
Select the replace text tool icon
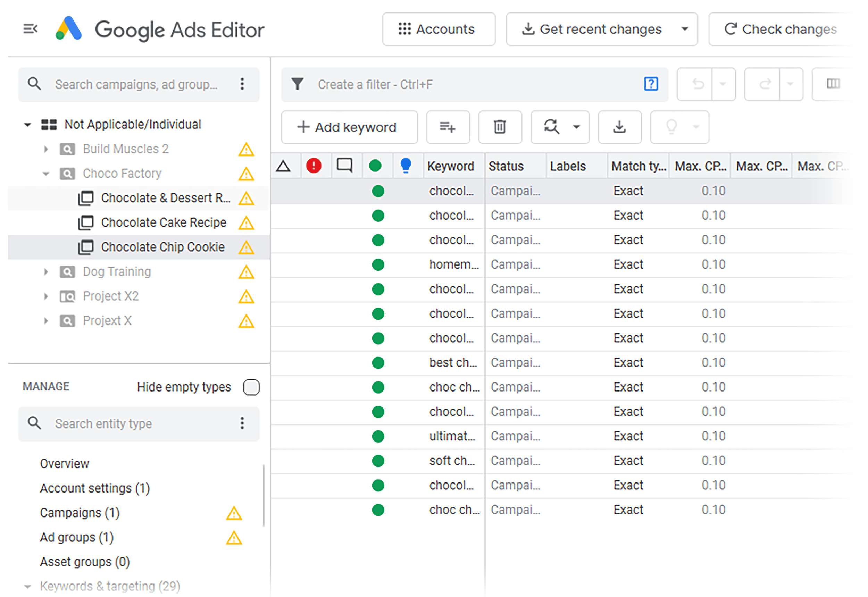(552, 127)
